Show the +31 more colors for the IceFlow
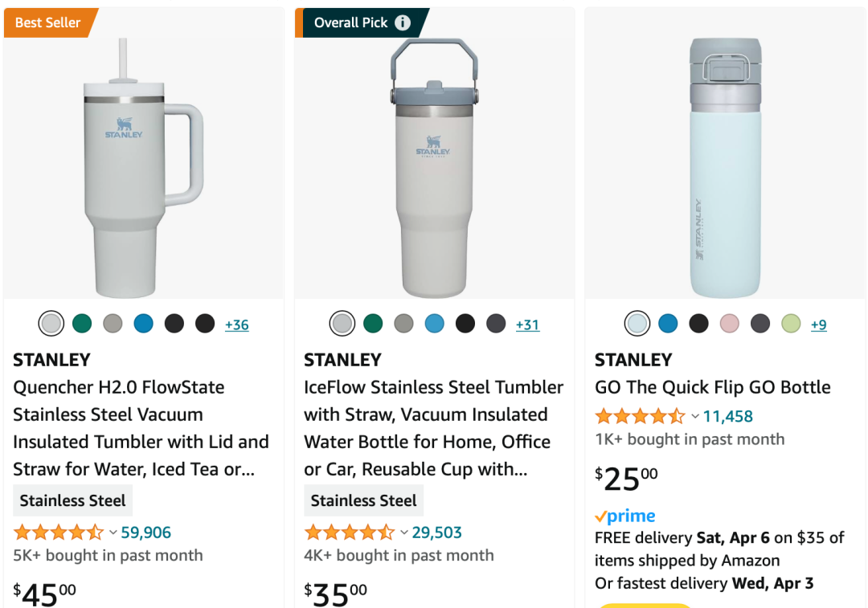 coord(527,324)
